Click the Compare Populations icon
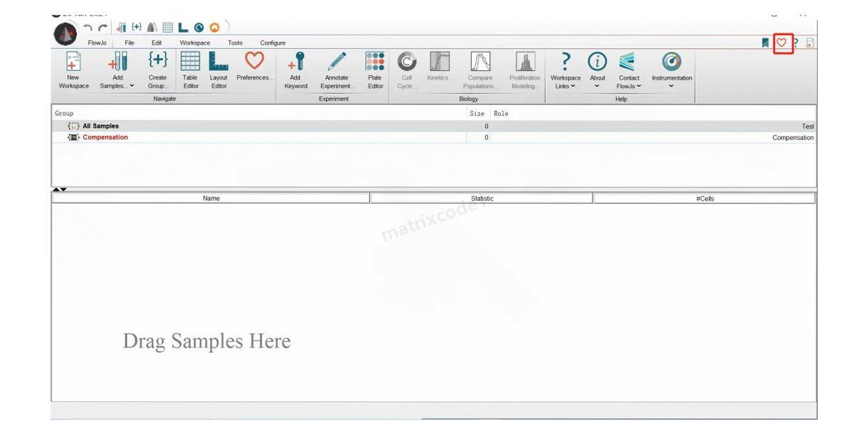The image size is (868, 435). 481,61
